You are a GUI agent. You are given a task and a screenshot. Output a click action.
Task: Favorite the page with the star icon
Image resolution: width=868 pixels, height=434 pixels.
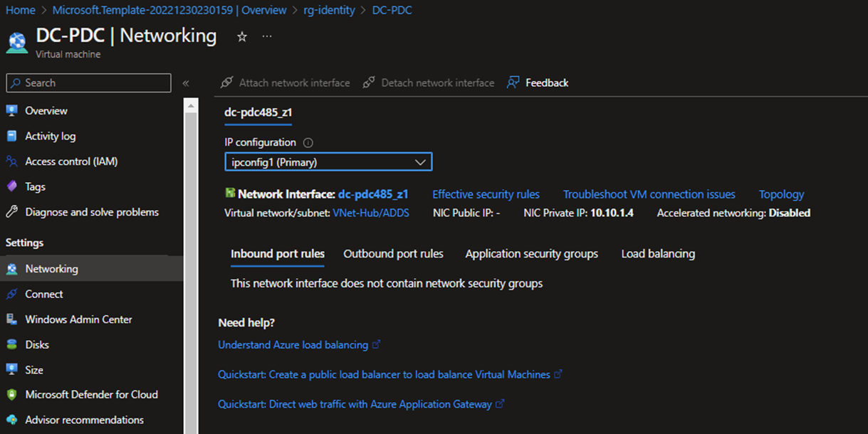click(x=242, y=36)
